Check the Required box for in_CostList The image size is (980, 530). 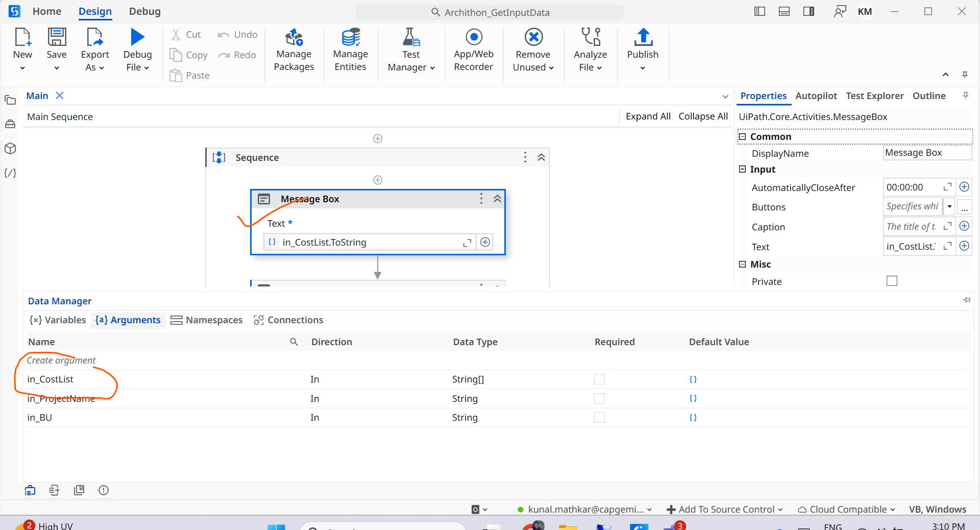point(599,379)
